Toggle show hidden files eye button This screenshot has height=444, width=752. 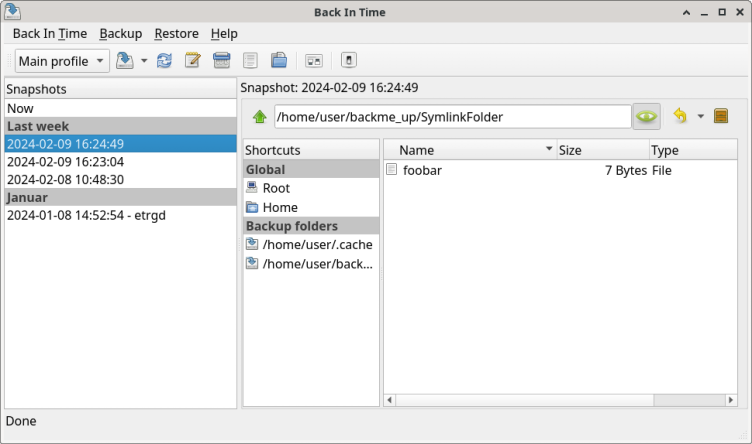(x=647, y=117)
